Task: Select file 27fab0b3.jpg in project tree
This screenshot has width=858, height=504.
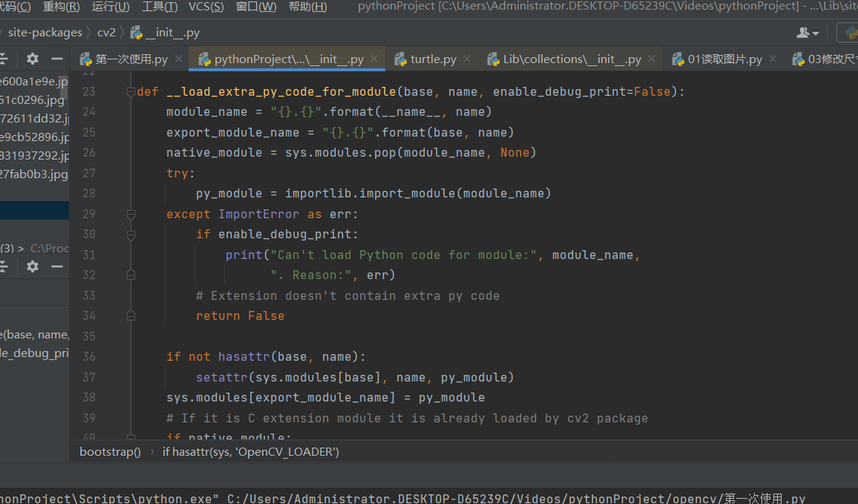Action: tap(34, 174)
